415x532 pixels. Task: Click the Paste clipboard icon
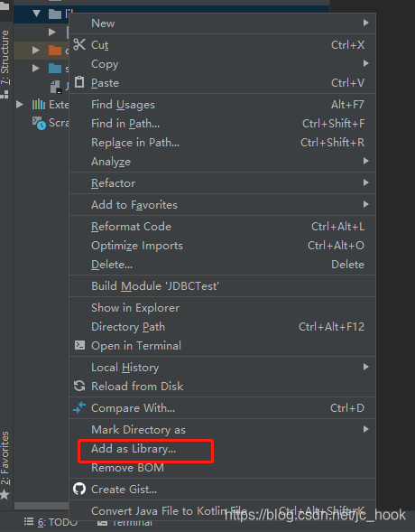point(79,82)
